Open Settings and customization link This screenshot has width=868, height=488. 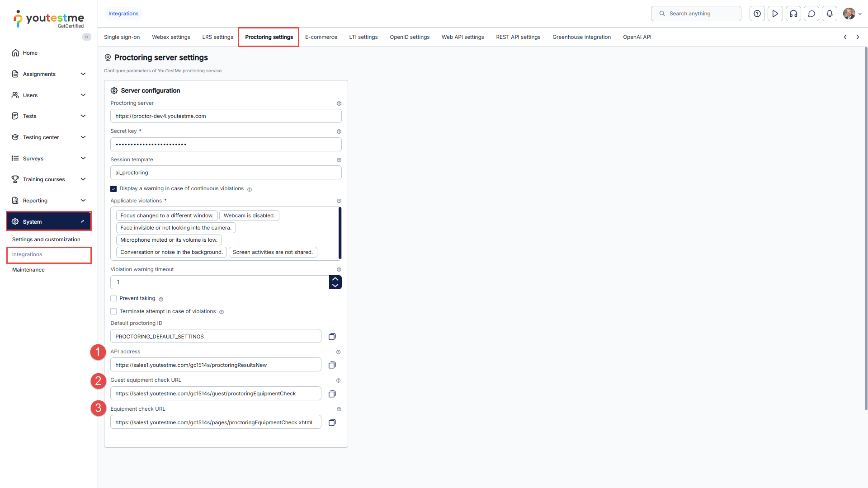click(x=46, y=239)
